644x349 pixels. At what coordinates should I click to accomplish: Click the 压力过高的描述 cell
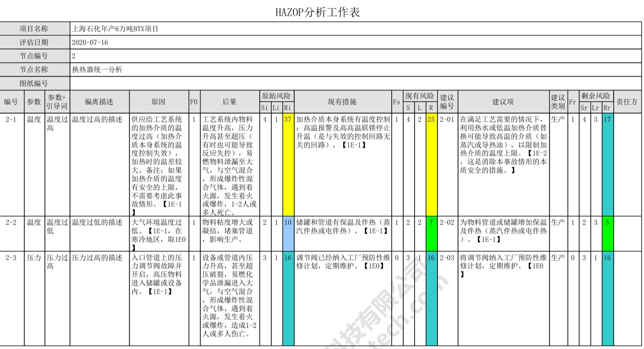click(99, 298)
